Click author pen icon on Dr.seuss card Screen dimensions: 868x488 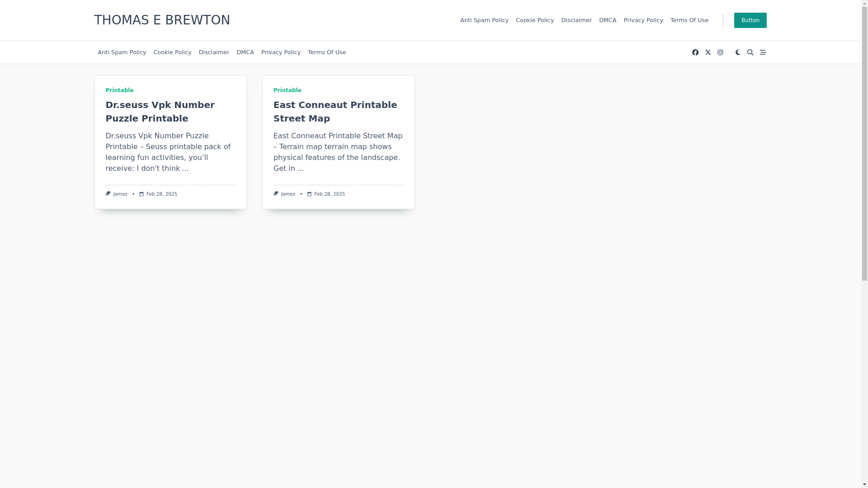point(108,194)
